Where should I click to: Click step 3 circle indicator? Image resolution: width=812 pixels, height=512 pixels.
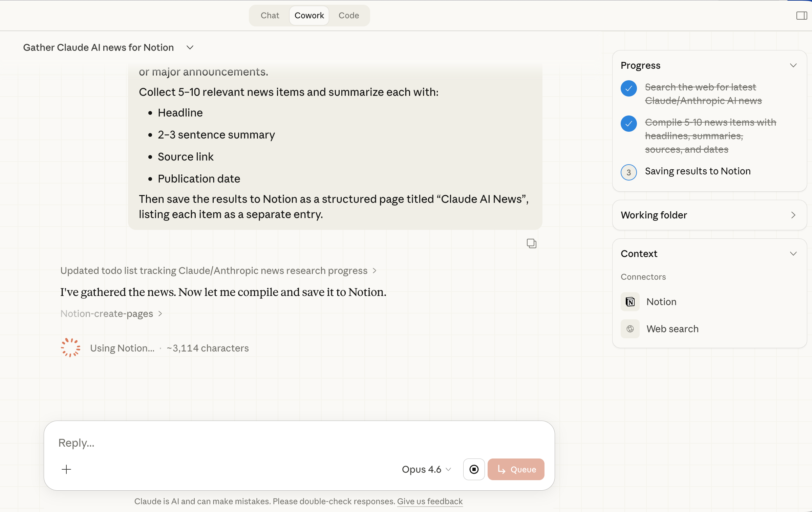pyautogui.click(x=628, y=172)
